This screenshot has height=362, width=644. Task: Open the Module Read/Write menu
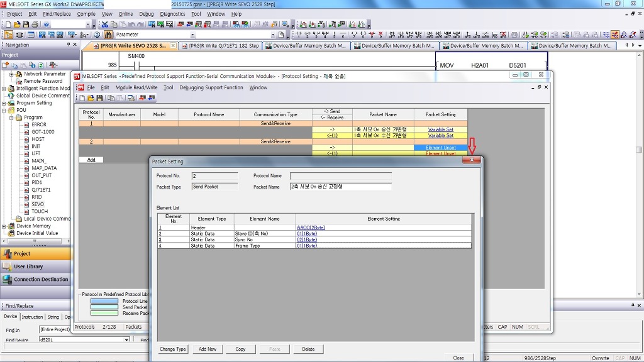pyautogui.click(x=136, y=88)
